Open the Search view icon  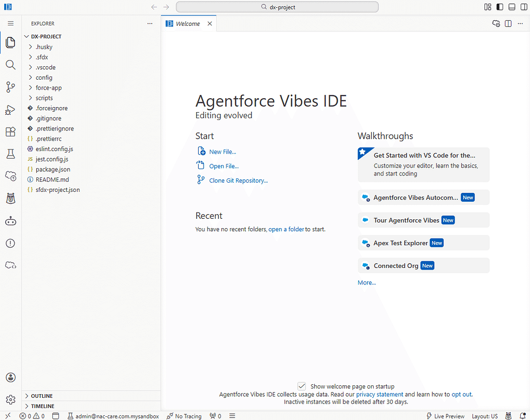[x=10, y=65]
